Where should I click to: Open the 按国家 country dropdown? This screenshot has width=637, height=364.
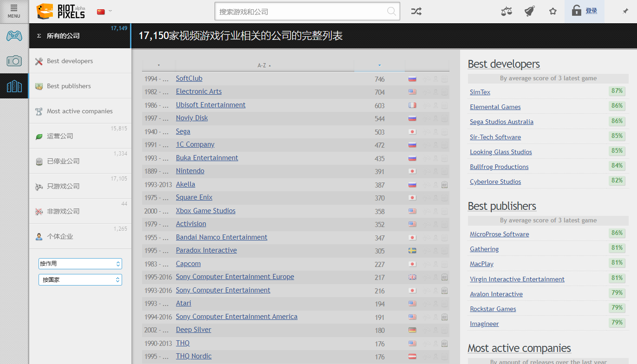80,280
